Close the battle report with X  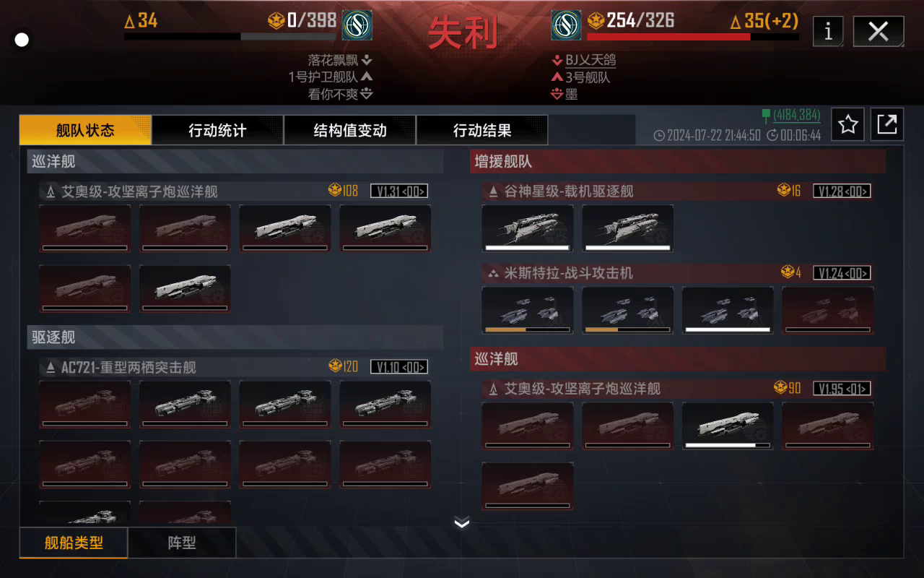pyautogui.click(x=879, y=31)
